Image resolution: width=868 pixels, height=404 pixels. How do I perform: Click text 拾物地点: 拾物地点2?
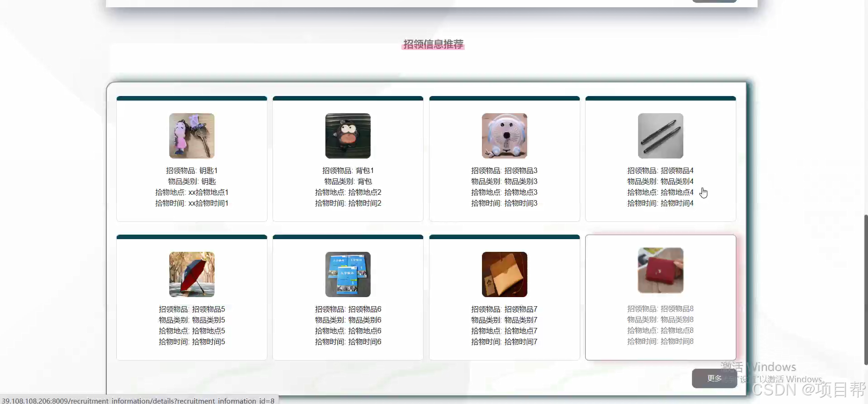tap(348, 192)
